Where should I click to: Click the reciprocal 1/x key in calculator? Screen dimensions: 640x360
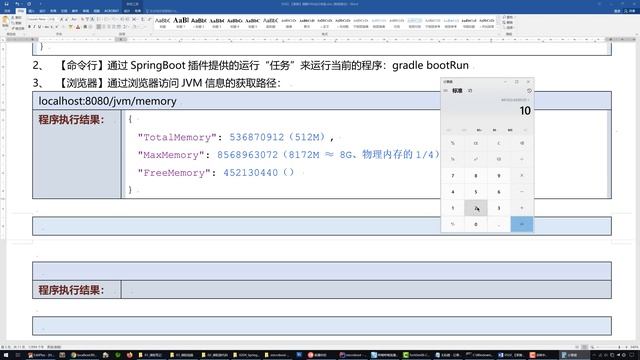[x=453, y=159]
